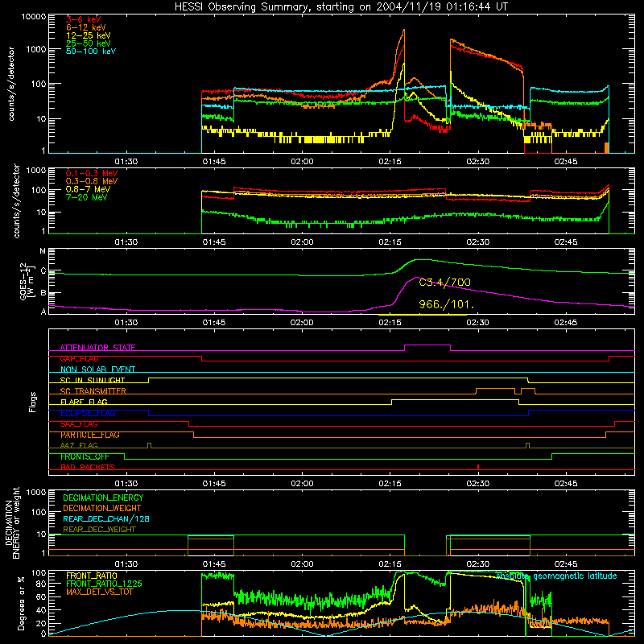
Task: Click the C3.4/700 flare annotation
Action: tap(445, 283)
